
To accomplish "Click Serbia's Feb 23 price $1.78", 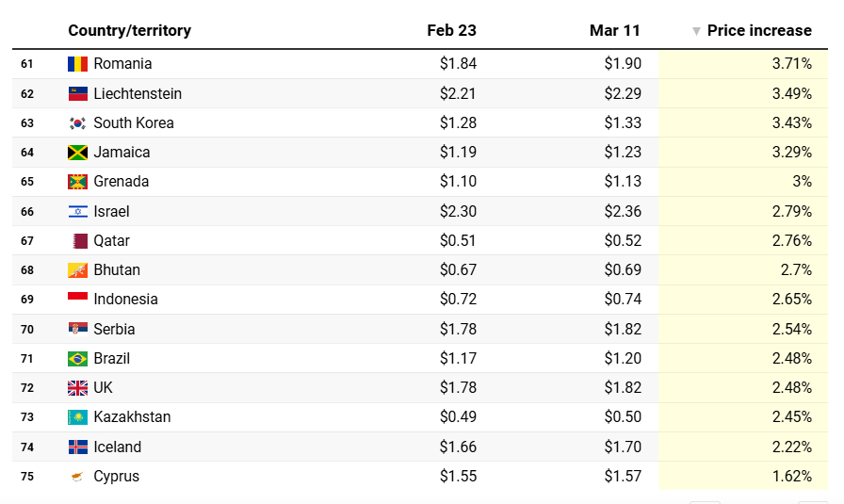I will click(458, 330).
